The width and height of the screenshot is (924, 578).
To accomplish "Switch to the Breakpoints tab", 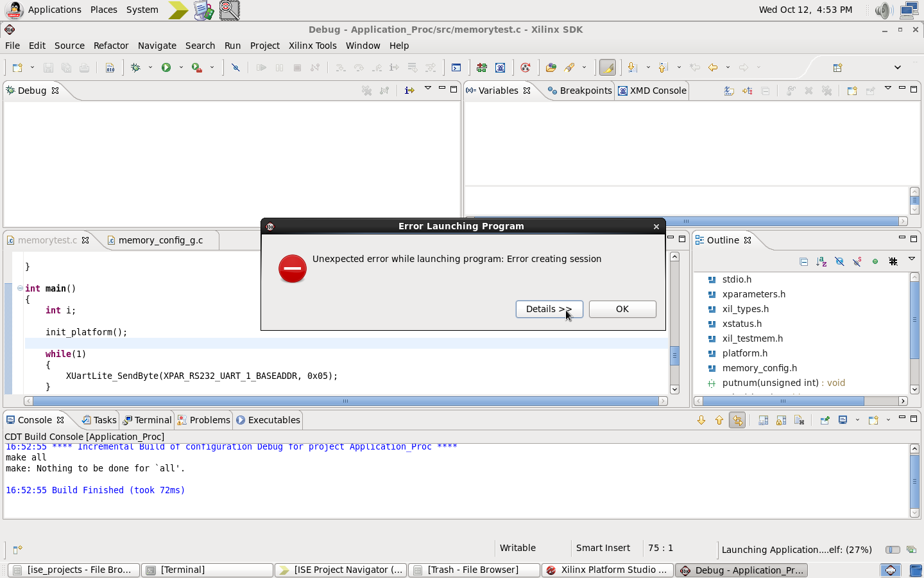I will pyautogui.click(x=580, y=91).
